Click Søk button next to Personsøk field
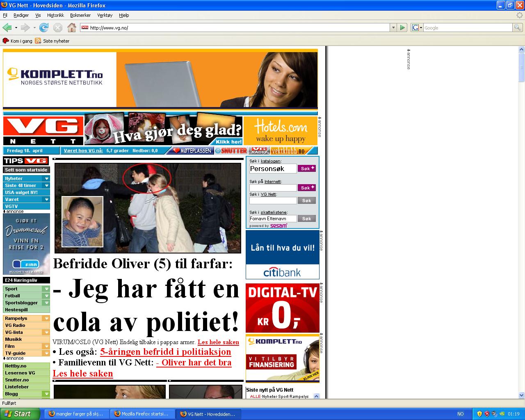 (x=307, y=168)
